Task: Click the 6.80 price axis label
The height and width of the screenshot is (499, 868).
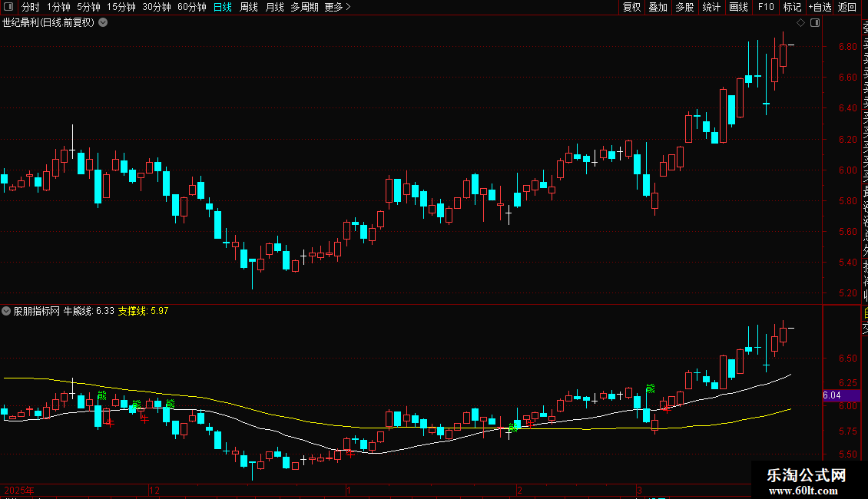Action: pos(847,47)
